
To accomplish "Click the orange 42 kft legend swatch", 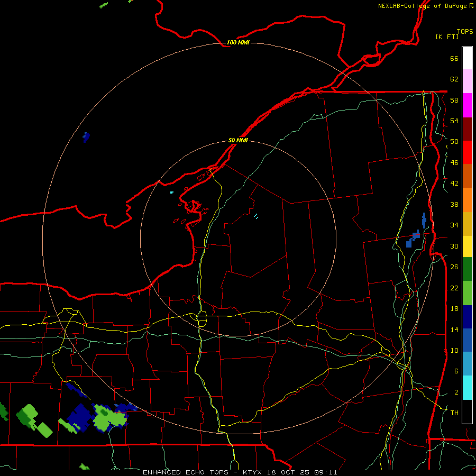I will [x=467, y=200].
